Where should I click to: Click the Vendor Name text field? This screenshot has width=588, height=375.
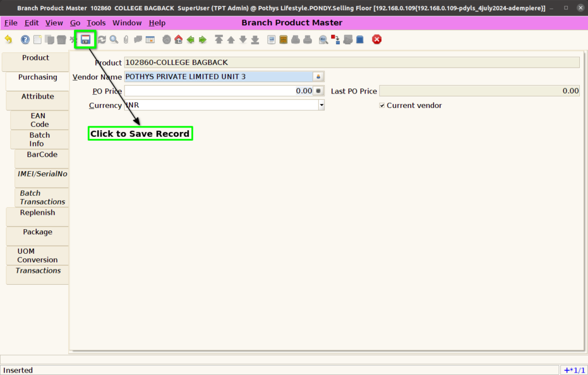tap(219, 77)
